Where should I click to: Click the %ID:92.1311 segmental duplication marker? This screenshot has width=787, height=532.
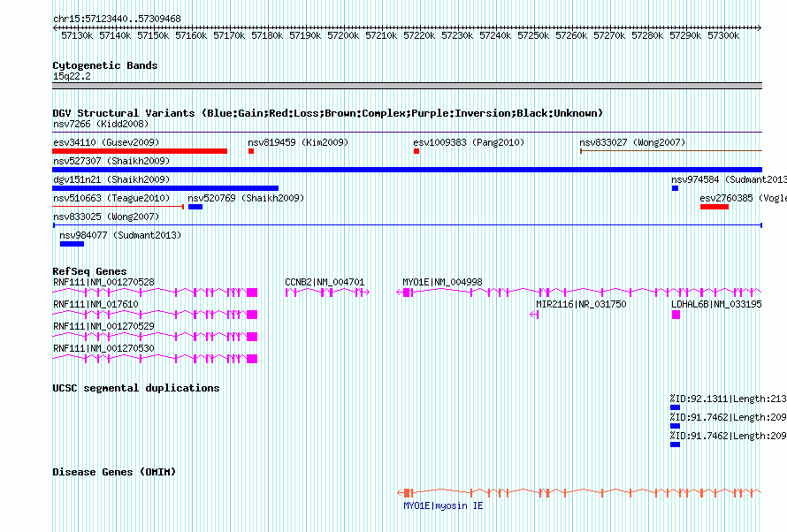click(x=675, y=407)
